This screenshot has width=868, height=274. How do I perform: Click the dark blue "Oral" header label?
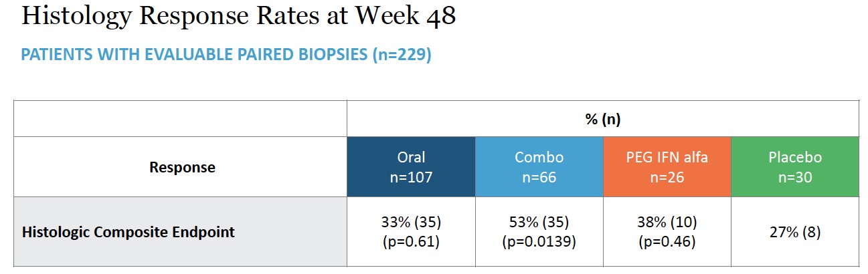click(x=411, y=158)
